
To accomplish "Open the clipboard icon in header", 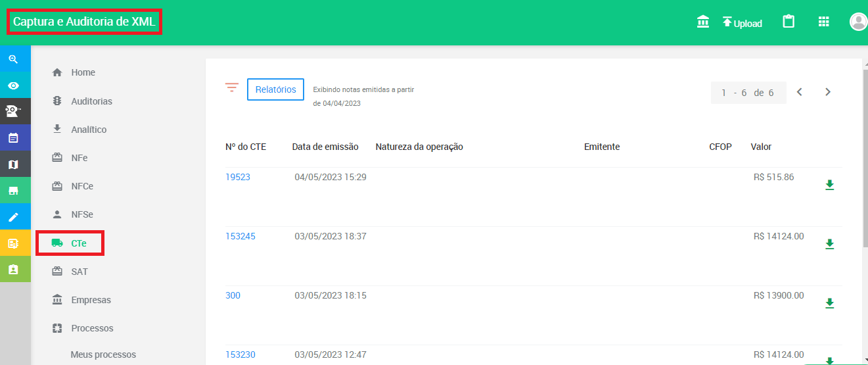I will click(x=788, y=22).
